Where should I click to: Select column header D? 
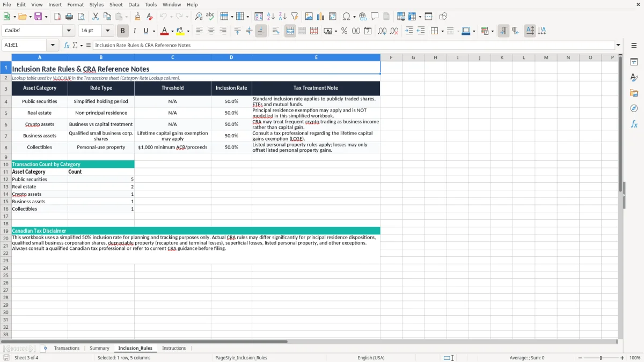coord(231,57)
